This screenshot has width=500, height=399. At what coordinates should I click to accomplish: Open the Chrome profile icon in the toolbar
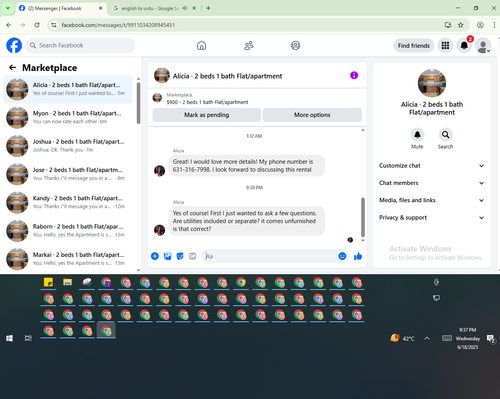tap(480, 25)
